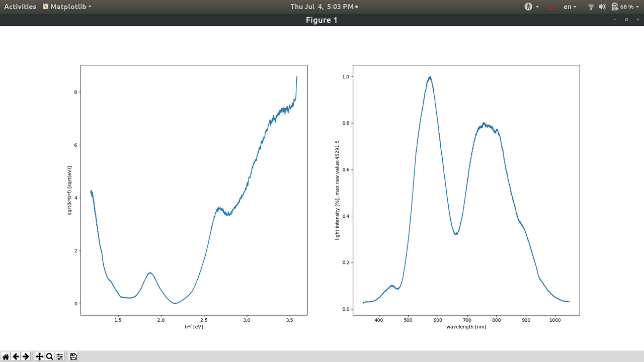644x362 pixels.
Task: Click the tick label 700 on right plot
Action: tap(467, 320)
